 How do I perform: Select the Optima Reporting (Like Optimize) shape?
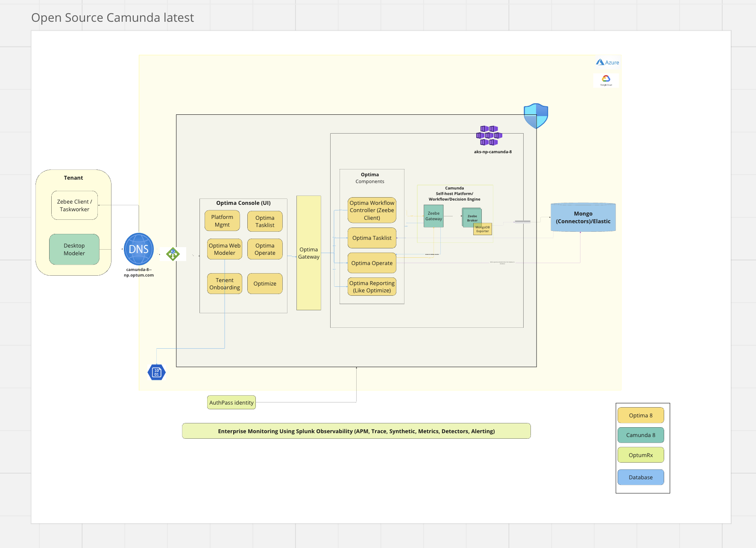(x=372, y=287)
